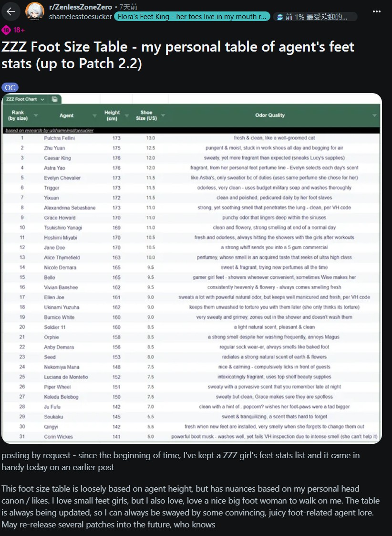The height and width of the screenshot is (536, 392).
Task: Click the Height column filter icon
Action: click(127, 116)
